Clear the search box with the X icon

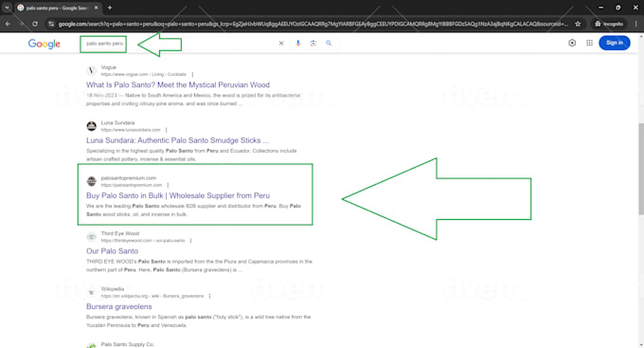(x=281, y=44)
